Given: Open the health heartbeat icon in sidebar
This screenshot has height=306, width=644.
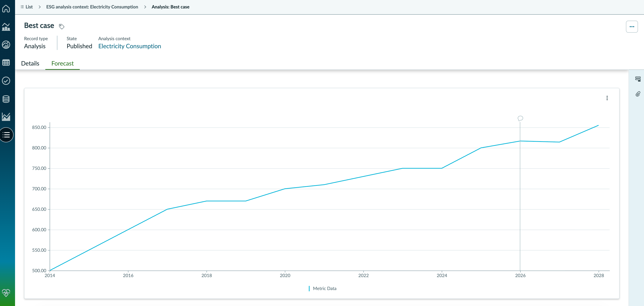Looking at the screenshot, I should pyautogui.click(x=6, y=292).
